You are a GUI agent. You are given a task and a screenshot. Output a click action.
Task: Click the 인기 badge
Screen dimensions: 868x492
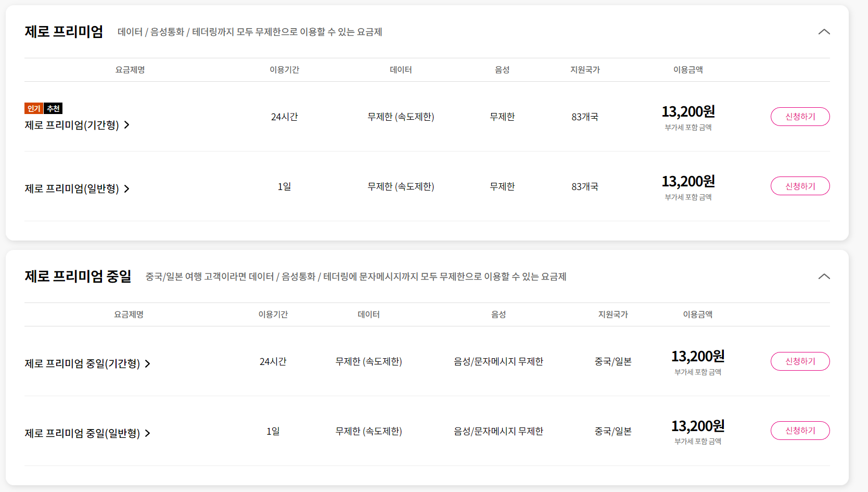pyautogui.click(x=33, y=108)
